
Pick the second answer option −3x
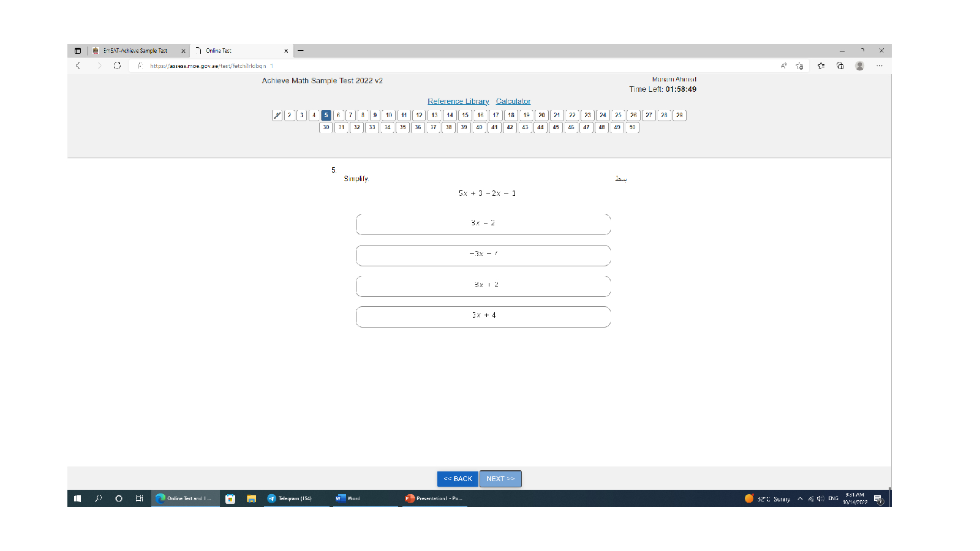coord(483,255)
